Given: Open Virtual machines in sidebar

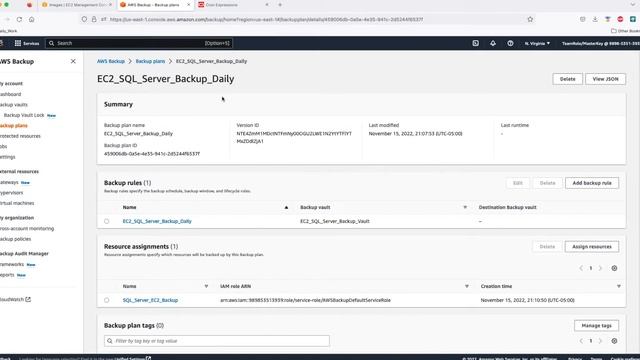Looking at the screenshot, I should click(x=17, y=203).
